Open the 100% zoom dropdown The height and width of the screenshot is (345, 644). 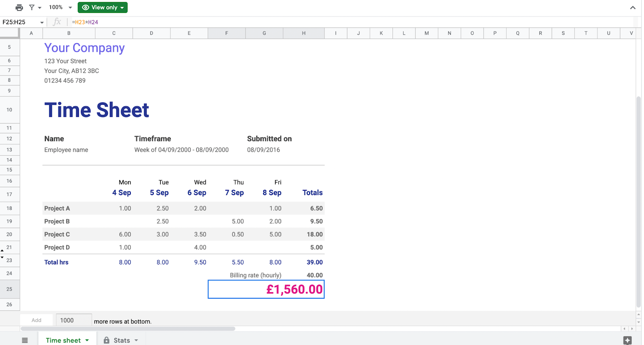pyautogui.click(x=60, y=7)
